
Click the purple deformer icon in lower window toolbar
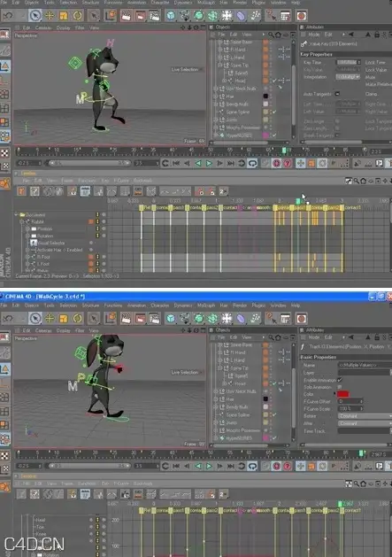[241, 318]
